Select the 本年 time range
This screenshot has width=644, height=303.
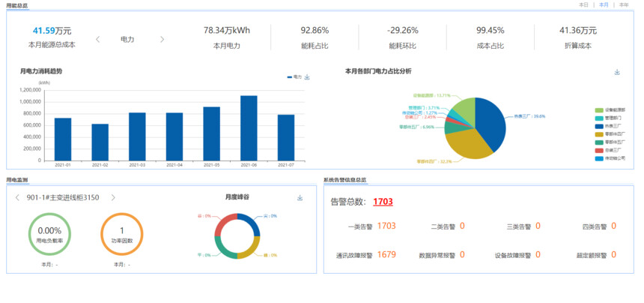click(x=624, y=5)
